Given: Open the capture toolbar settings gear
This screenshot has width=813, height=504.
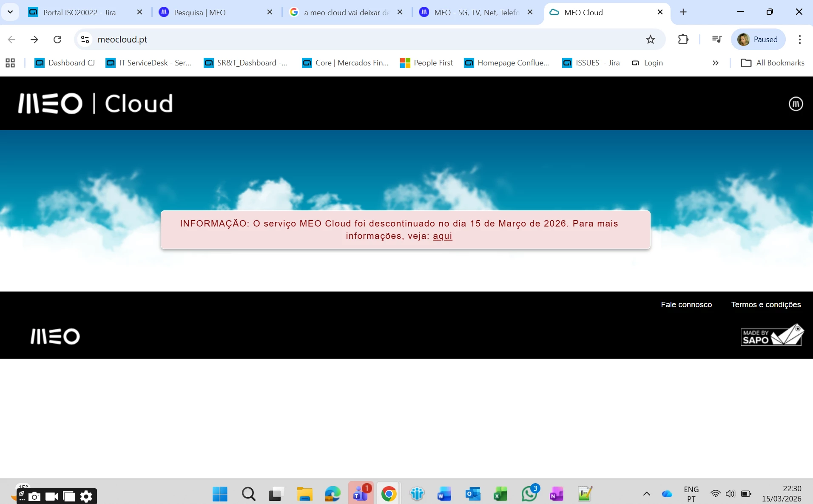Looking at the screenshot, I should point(86,496).
